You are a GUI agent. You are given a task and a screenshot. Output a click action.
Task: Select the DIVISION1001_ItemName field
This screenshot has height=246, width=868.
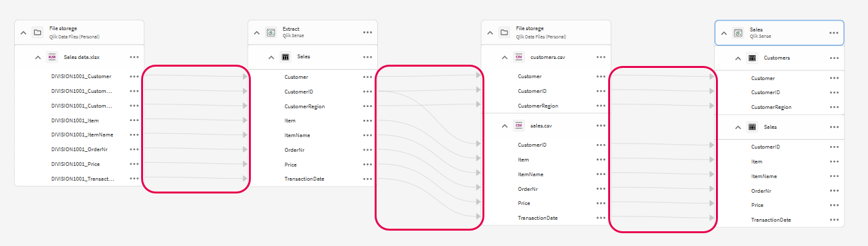pos(82,135)
